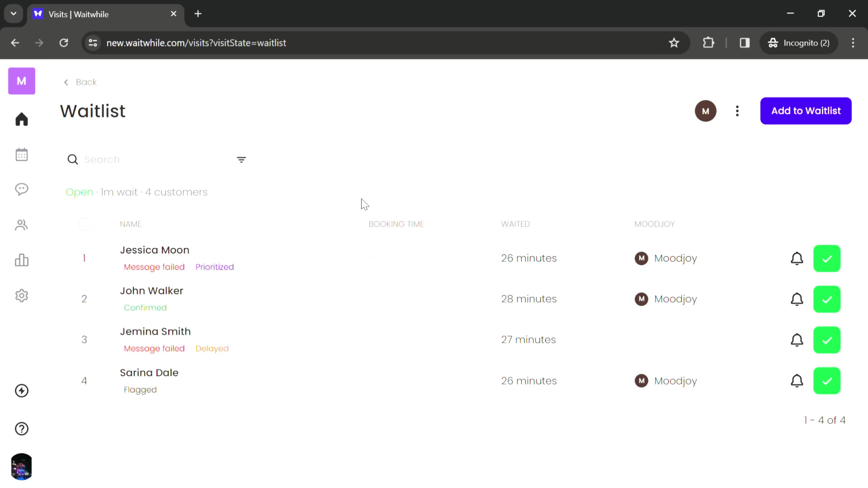
Task: Click the brown M resource avatar in header
Action: pos(705,111)
